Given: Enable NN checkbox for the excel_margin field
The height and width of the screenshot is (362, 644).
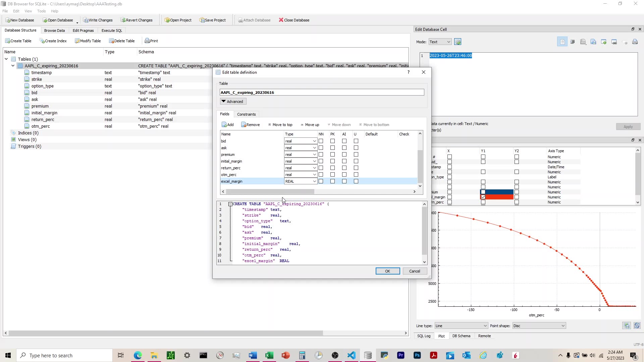Looking at the screenshot, I should click(321, 181).
